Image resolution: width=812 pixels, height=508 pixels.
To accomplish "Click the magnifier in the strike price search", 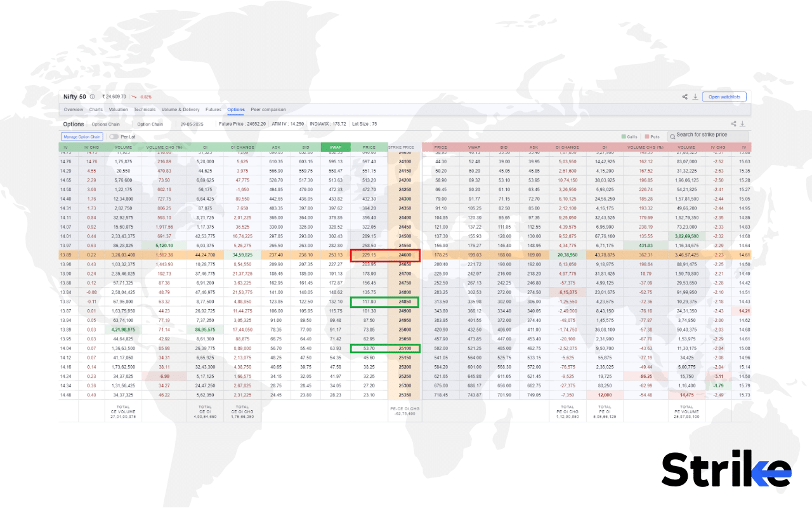I will click(x=674, y=135).
